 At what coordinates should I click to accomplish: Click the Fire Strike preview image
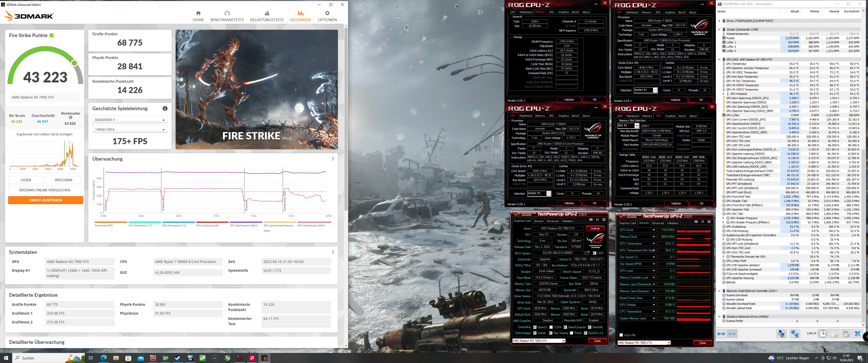point(256,89)
